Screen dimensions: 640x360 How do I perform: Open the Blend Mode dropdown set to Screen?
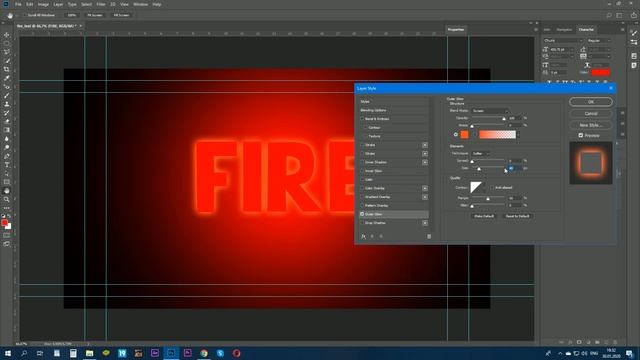tap(490, 111)
